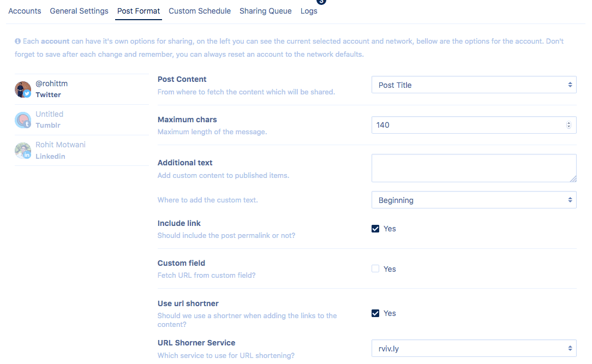This screenshot has height=364, width=592.
Task: Toggle the Include link checkbox
Action: point(375,229)
